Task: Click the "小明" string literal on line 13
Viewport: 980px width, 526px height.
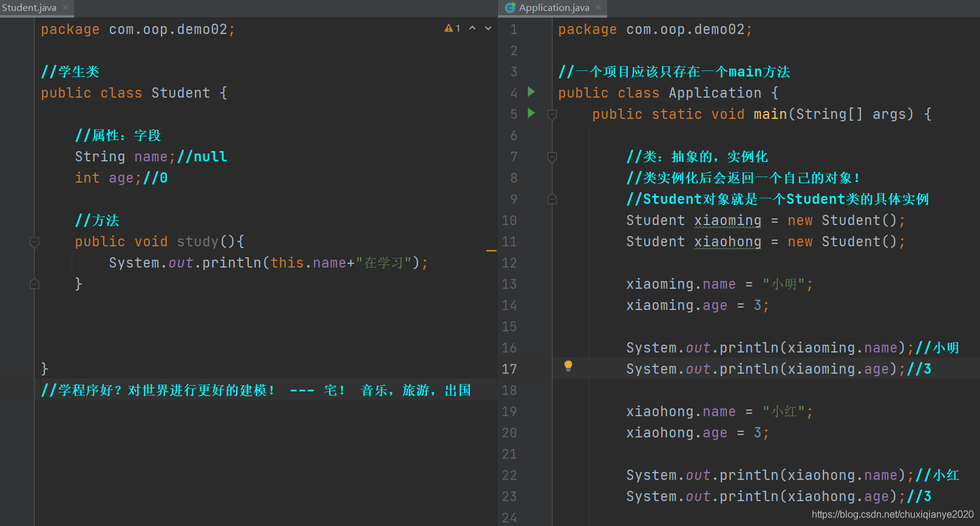Action: (783, 285)
